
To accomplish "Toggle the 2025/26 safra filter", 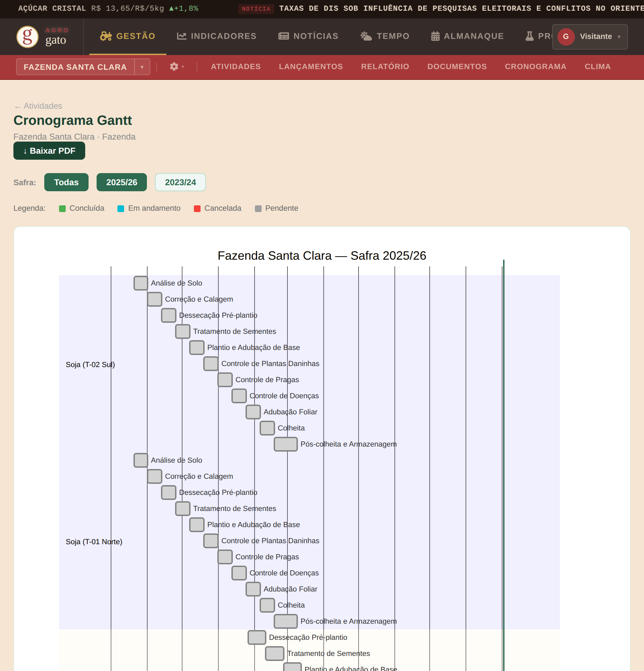I will click(121, 182).
